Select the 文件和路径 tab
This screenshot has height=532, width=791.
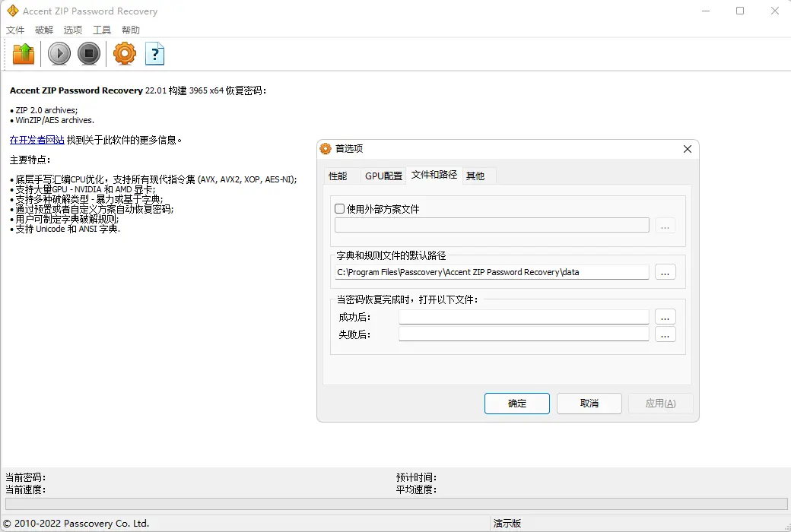434,175
